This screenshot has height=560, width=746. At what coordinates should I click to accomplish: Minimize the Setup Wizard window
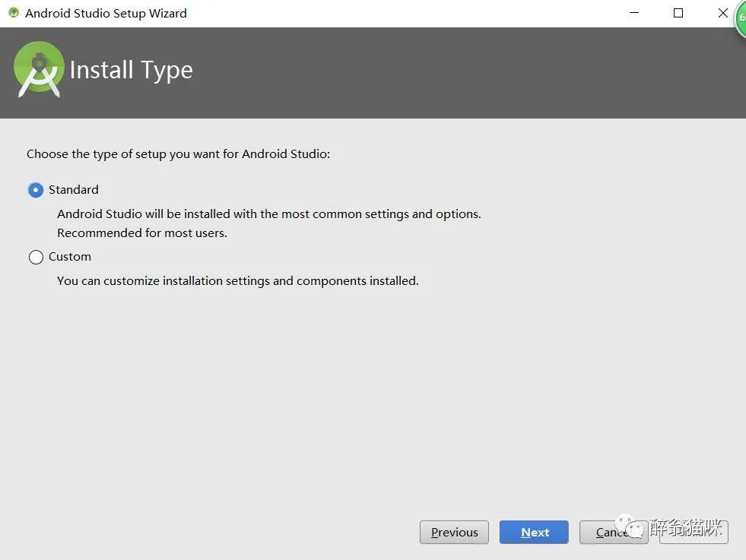tap(634, 13)
